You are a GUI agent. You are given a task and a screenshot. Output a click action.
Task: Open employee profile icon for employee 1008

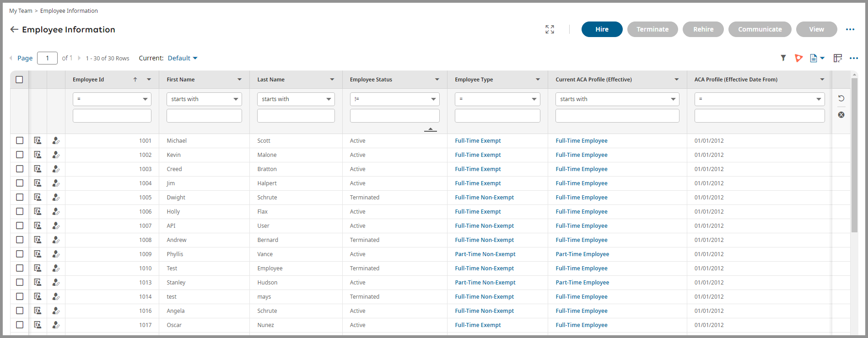[x=56, y=240]
